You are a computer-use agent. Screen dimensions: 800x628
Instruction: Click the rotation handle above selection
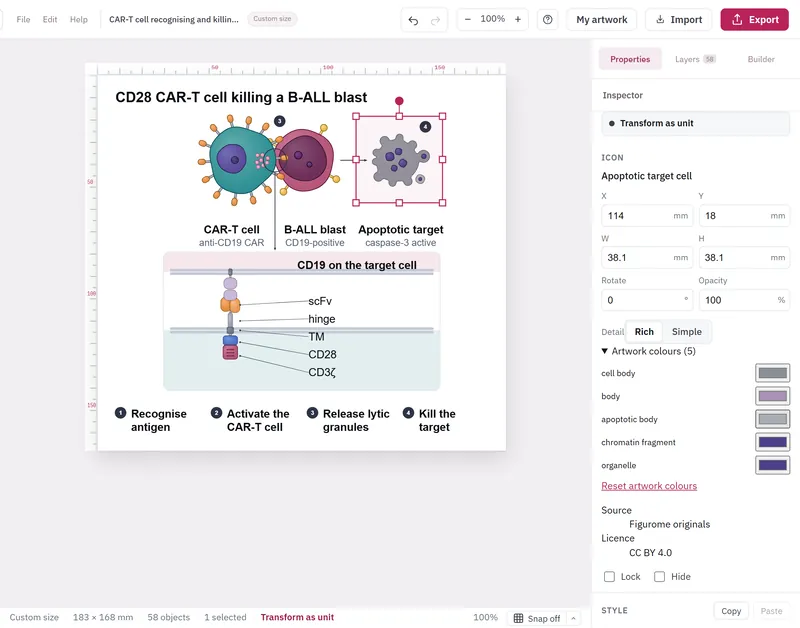pyautogui.click(x=399, y=101)
